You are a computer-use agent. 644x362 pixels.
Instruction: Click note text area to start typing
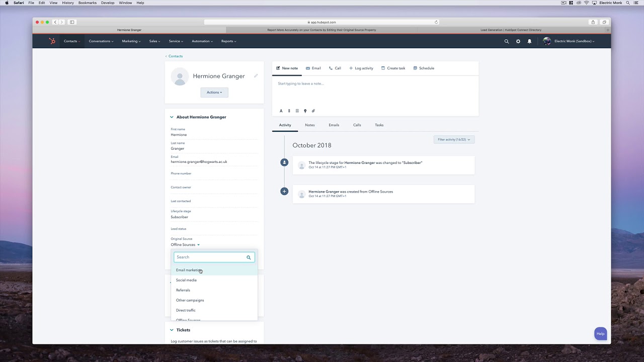(375, 91)
